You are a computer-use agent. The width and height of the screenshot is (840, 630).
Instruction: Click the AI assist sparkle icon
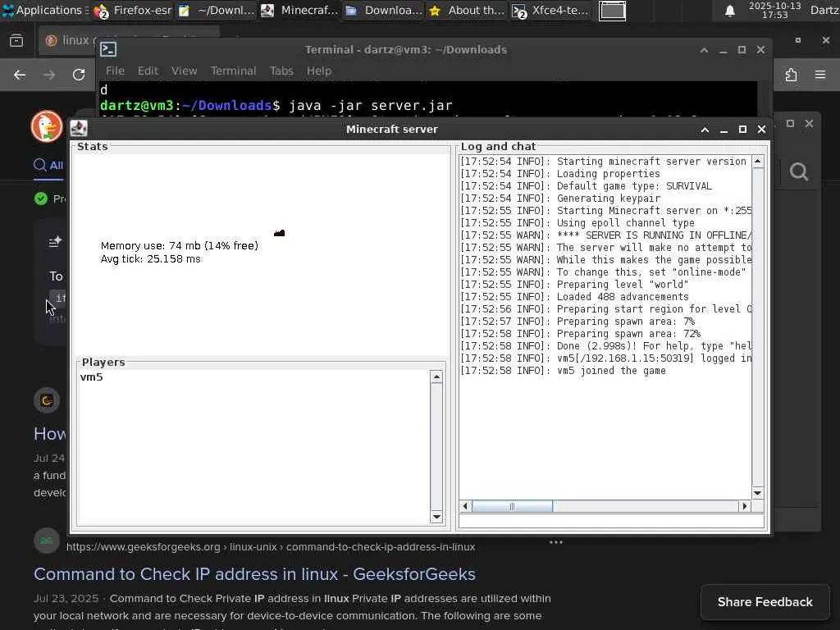click(x=55, y=242)
